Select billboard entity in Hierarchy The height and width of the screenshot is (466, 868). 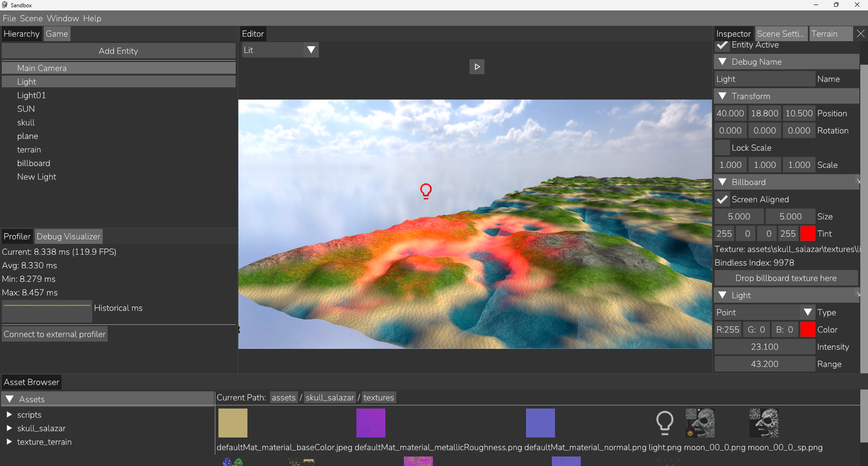click(119, 163)
